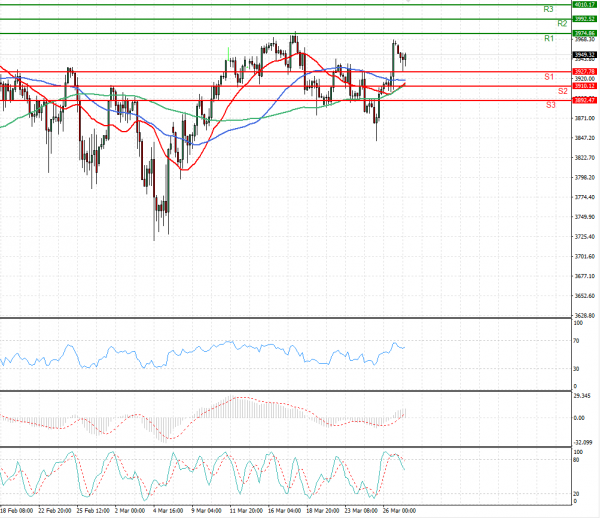Click the 3920.00 price axis value
The width and height of the screenshot is (600, 518).
[x=585, y=79]
